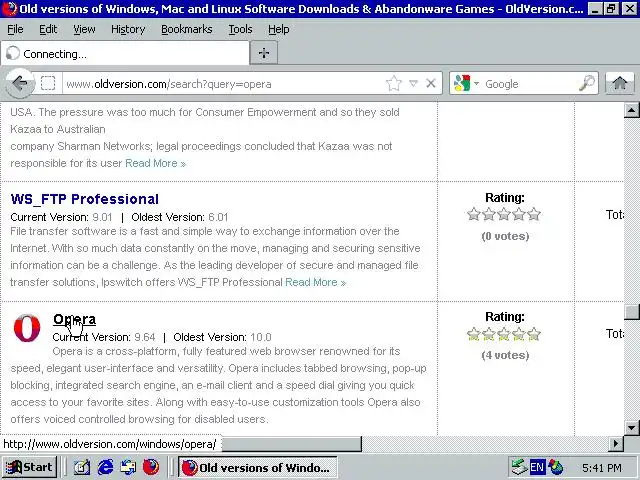Click the WS_FTP Current Version 9.01 text
640x480 pixels.
[61, 217]
